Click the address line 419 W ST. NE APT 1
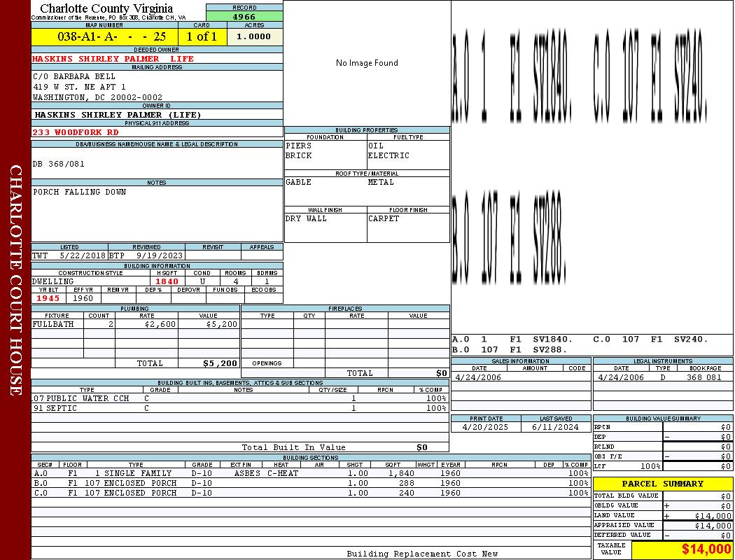The height and width of the screenshot is (560, 735). point(79,87)
